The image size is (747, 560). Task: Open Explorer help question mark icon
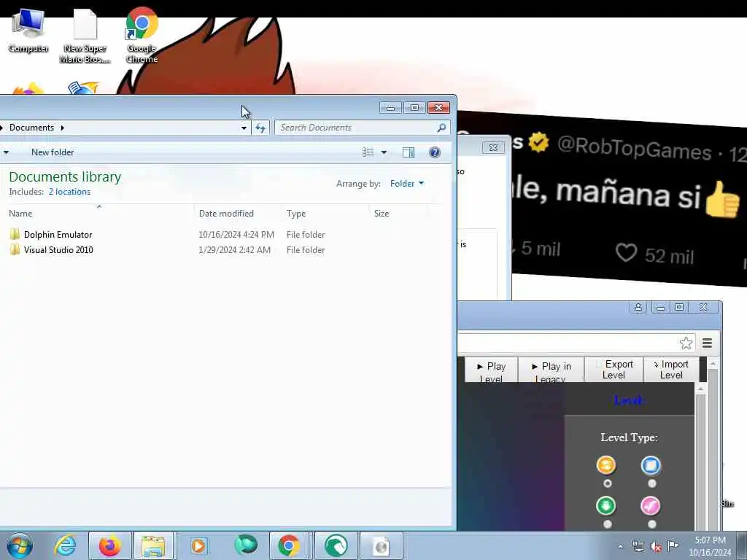[x=435, y=152]
